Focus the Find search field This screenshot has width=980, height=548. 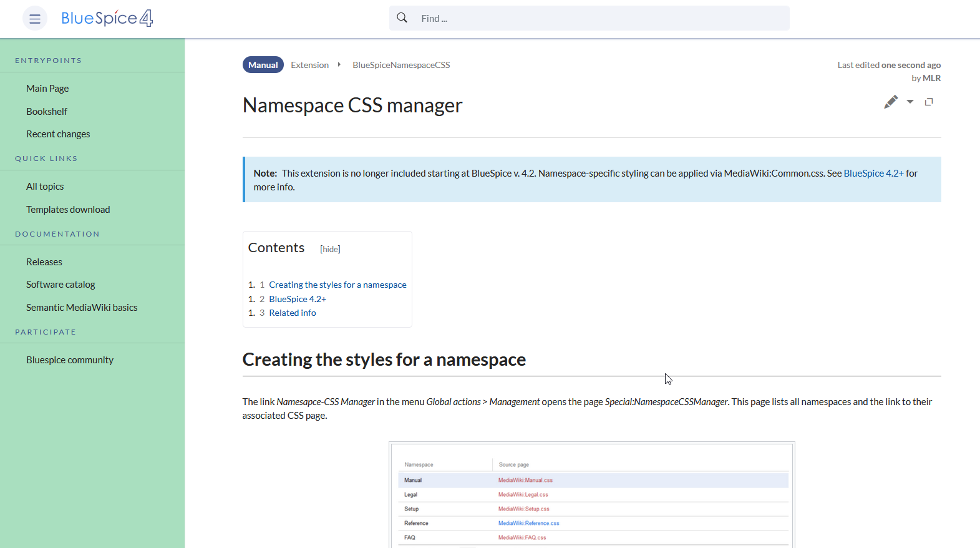point(589,18)
